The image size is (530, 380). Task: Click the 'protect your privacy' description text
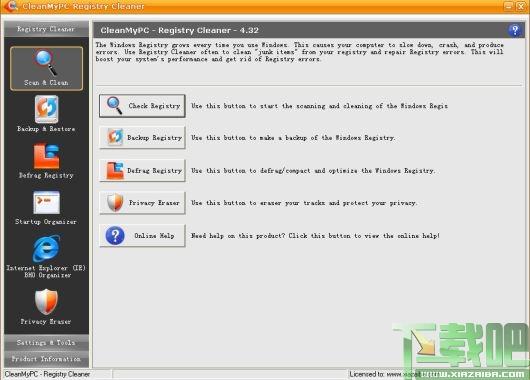(304, 203)
